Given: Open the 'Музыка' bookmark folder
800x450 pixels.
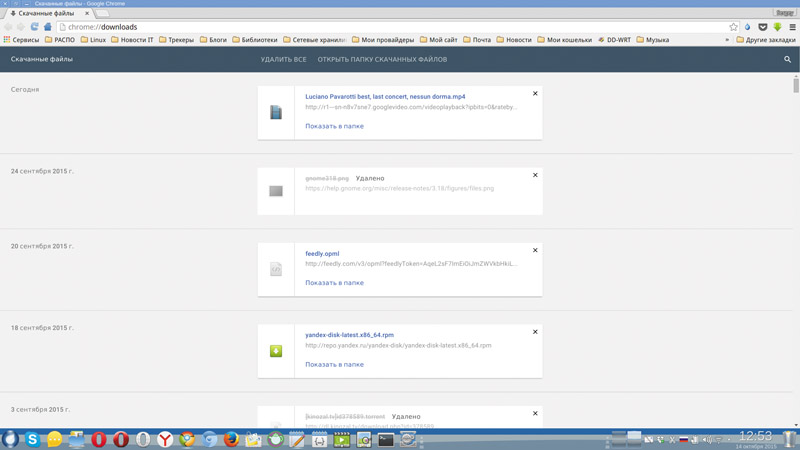Looking at the screenshot, I should coord(653,40).
